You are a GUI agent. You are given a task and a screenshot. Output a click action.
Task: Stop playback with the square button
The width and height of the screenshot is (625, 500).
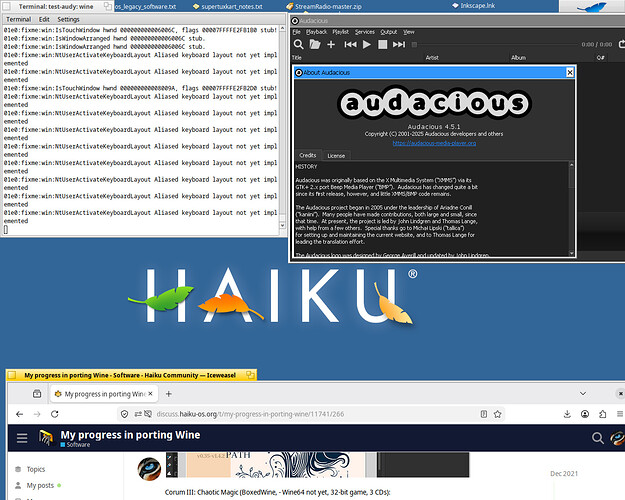[382, 45]
